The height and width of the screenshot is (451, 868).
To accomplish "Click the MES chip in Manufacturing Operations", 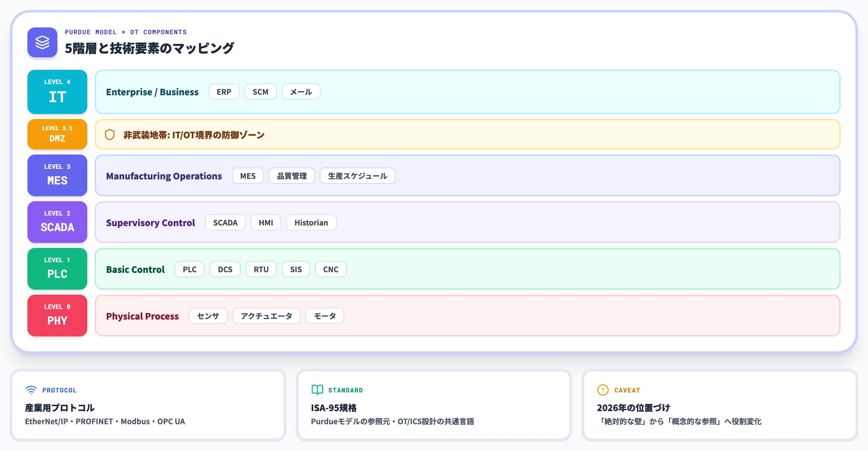I will (248, 176).
